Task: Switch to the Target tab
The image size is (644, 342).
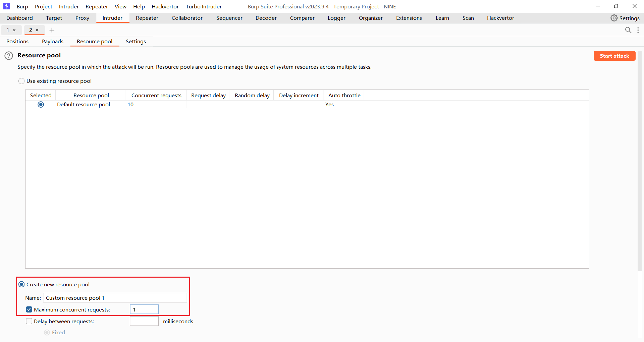Action: coord(54,18)
